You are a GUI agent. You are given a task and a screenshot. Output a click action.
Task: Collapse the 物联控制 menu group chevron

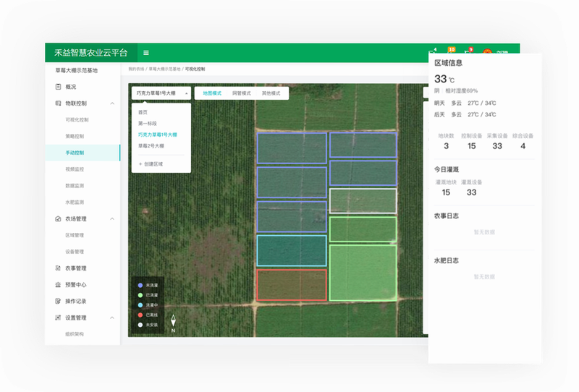[112, 103]
